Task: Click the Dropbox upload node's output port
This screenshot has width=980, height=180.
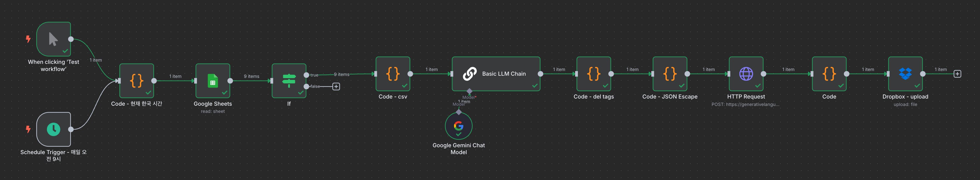Action: (923, 74)
